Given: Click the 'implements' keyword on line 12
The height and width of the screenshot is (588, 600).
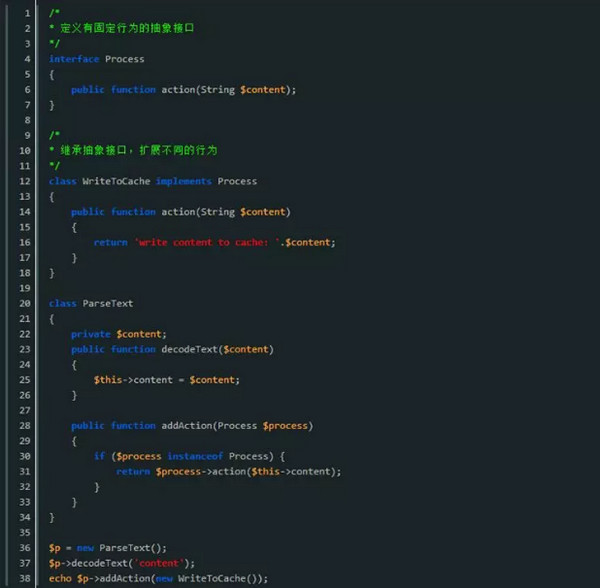Looking at the screenshot, I should coord(183,181).
